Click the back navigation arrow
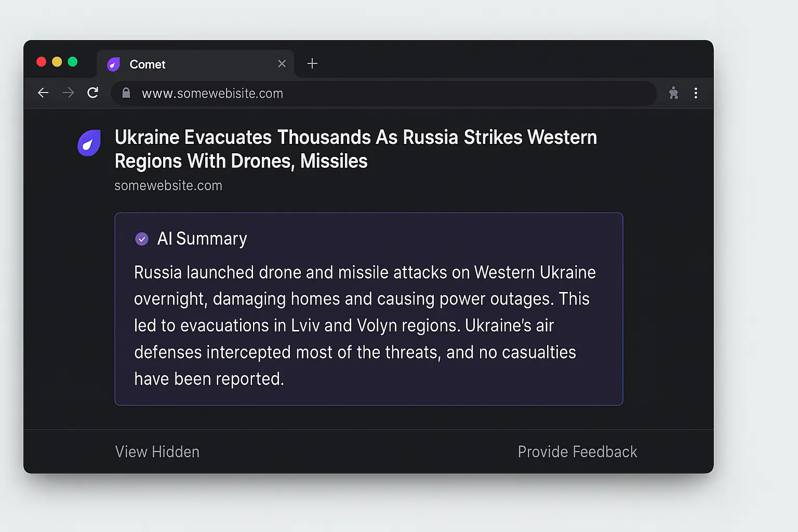This screenshot has height=532, width=798. (x=43, y=93)
